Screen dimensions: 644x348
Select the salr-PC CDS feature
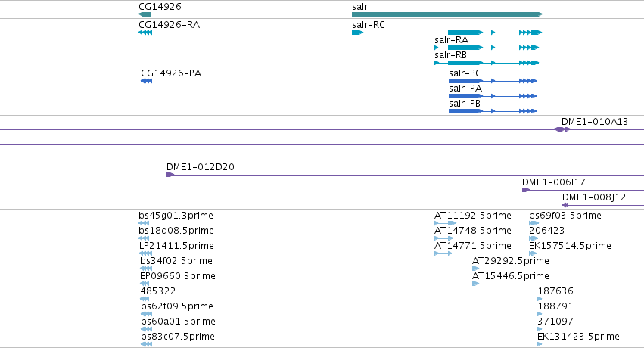click(x=493, y=81)
